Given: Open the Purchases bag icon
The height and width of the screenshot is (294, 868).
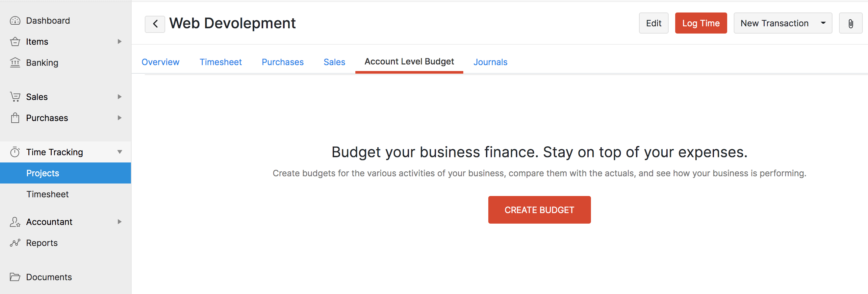Looking at the screenshot, I should click(x=15, y=118).
